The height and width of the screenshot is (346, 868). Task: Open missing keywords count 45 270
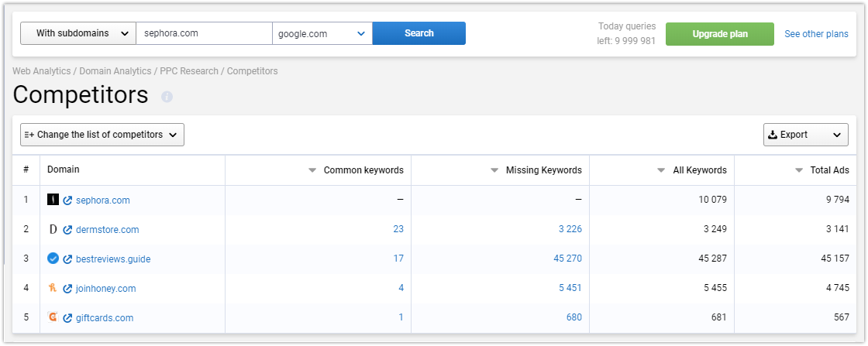point(567,259)
